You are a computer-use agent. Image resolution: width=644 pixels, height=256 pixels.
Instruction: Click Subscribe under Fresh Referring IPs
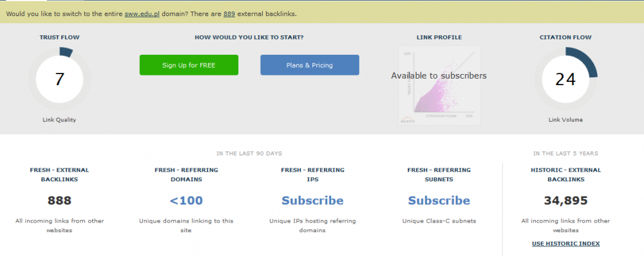coord(312,201)
